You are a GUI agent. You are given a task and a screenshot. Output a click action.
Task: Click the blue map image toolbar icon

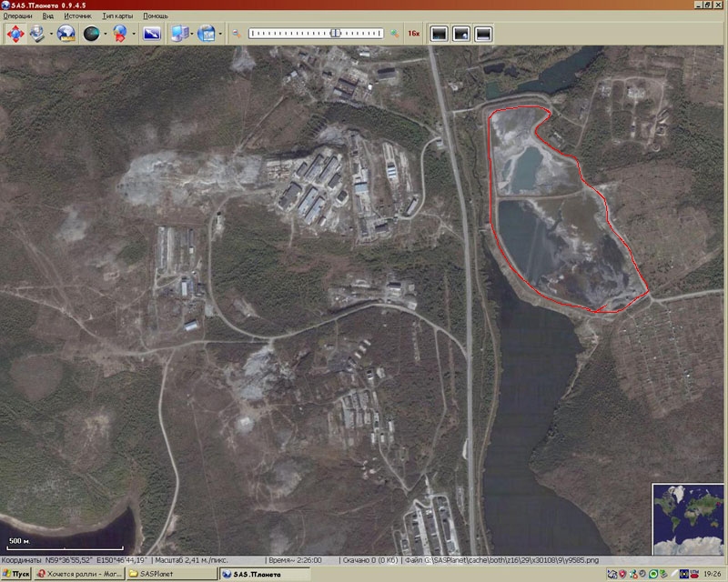[x=151, y=34]
